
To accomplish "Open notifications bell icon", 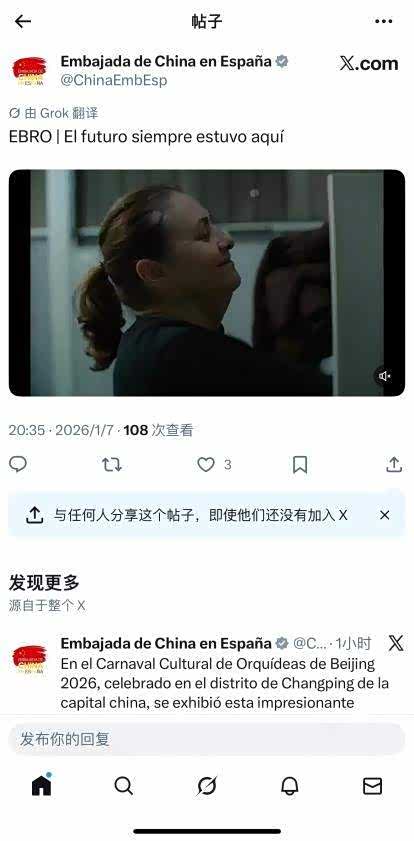I will (x=290, y=786).
